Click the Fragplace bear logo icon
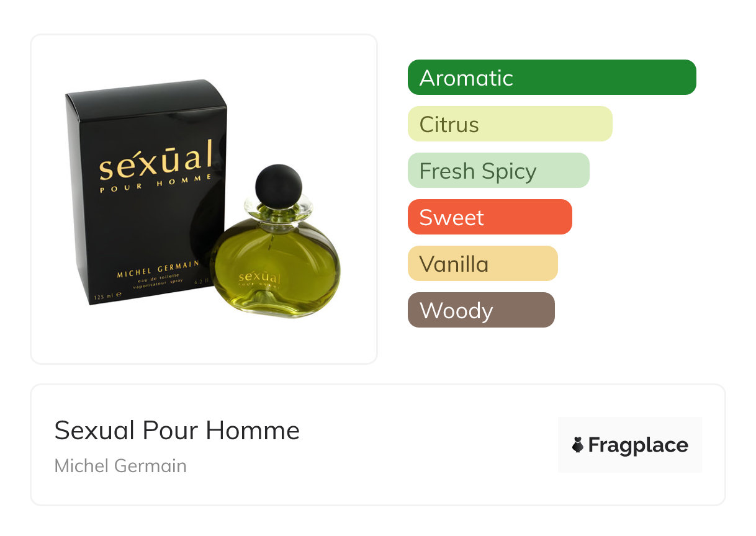Viewport: 756px width, 536px height. coord(578,445)
